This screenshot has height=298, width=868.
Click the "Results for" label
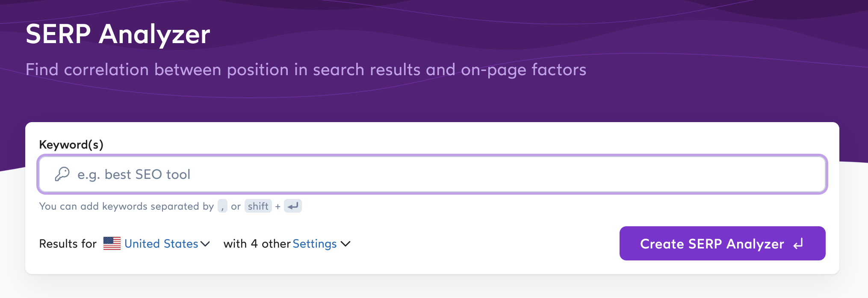[68, 244]
